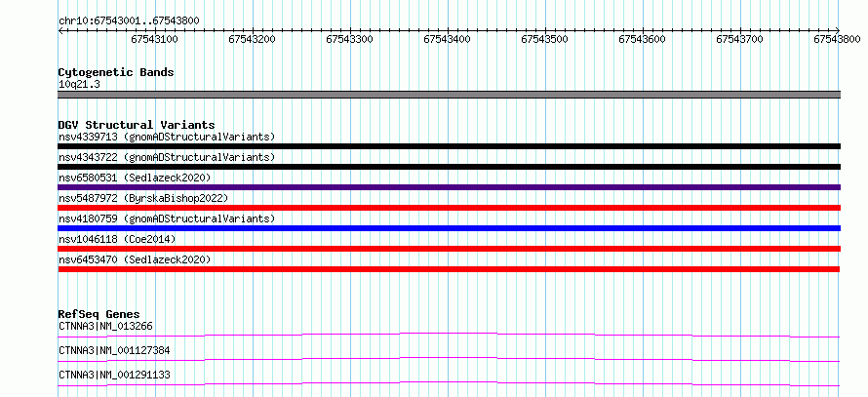Click ruler position 67543100
The height and width of the screenshot is (397, 868).
pyautogui.click(x=154, y=39)
